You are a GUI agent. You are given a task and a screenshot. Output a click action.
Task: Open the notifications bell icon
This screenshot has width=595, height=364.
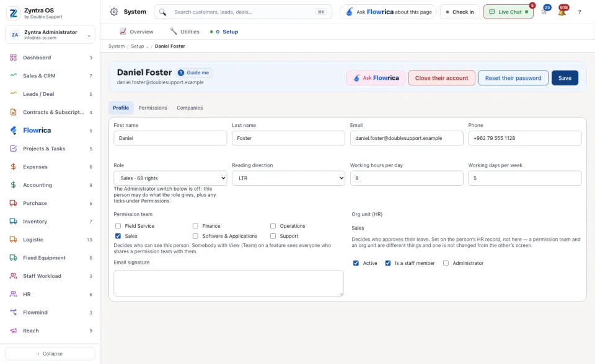pyautogui.click(x=562, y=12)
